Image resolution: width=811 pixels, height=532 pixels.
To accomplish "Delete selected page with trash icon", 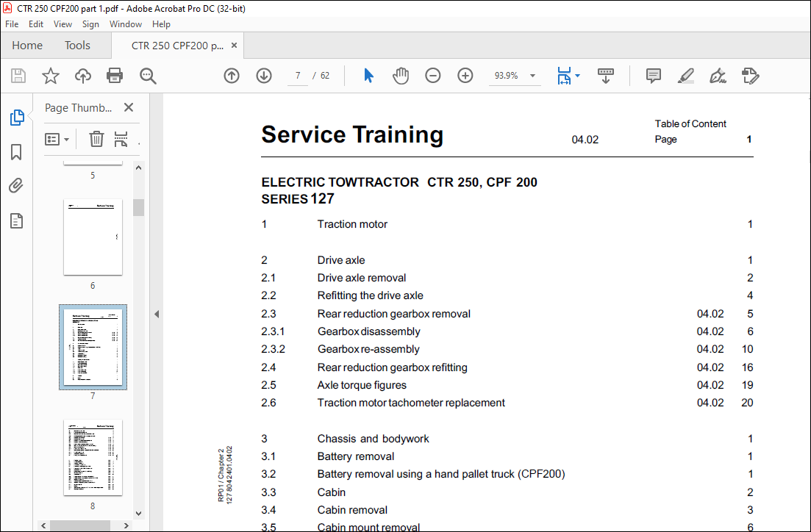I will coord(96,139).
